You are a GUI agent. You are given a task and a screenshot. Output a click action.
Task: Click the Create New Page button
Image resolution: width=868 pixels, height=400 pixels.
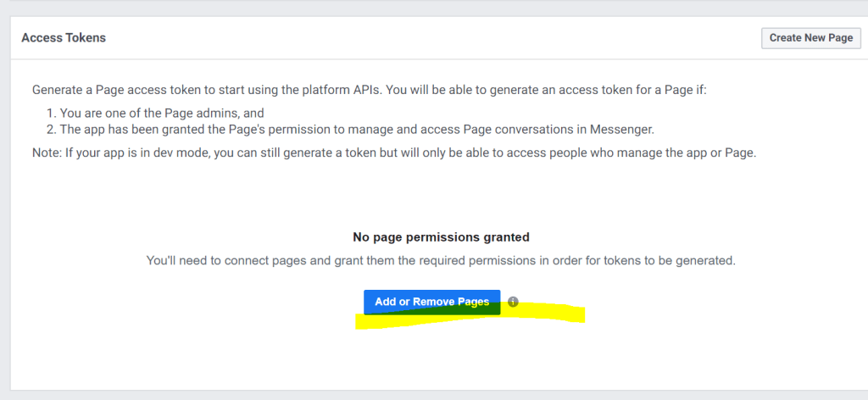(811, 38)
